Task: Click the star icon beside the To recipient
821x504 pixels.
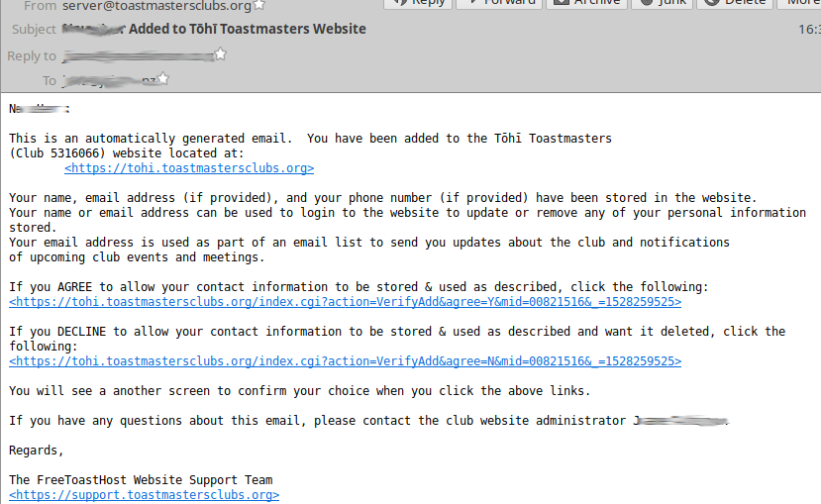Action: coord(162,78)
